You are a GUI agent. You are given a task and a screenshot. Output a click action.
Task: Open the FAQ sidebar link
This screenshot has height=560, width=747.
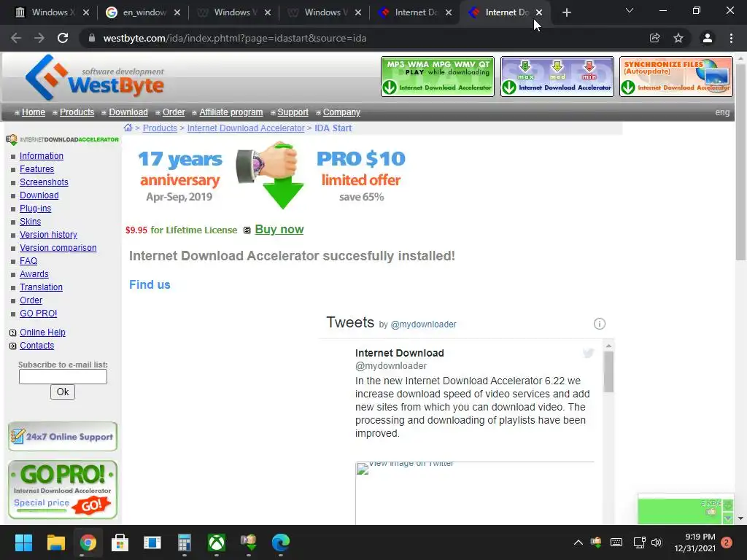[x=28, y=261]
